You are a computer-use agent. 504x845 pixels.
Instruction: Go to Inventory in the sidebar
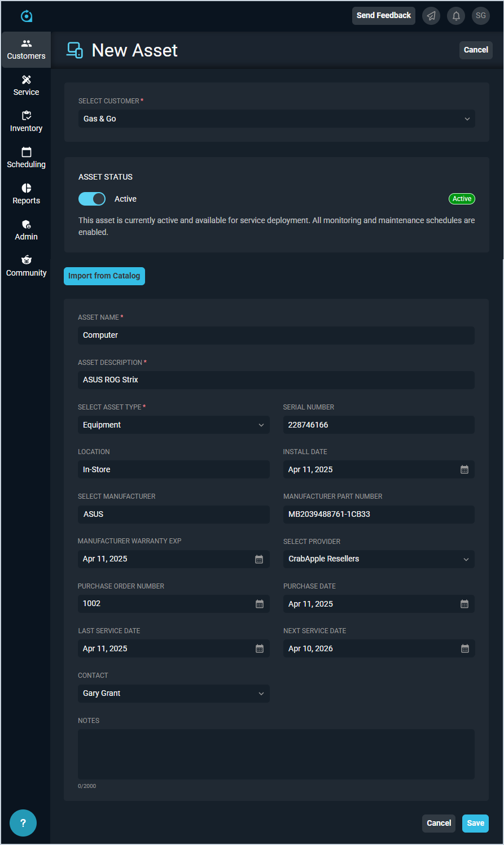26,121
